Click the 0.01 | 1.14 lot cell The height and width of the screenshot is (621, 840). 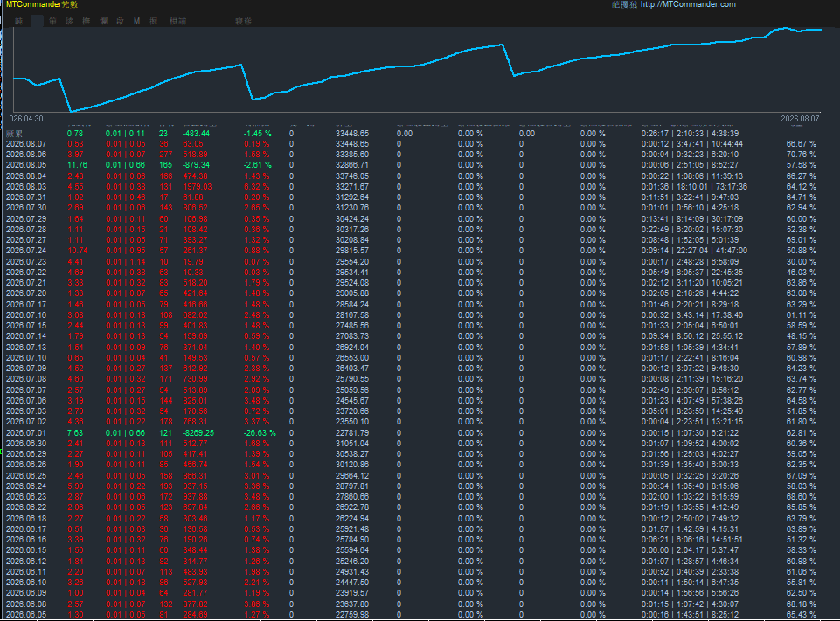[x=125, y=261]
